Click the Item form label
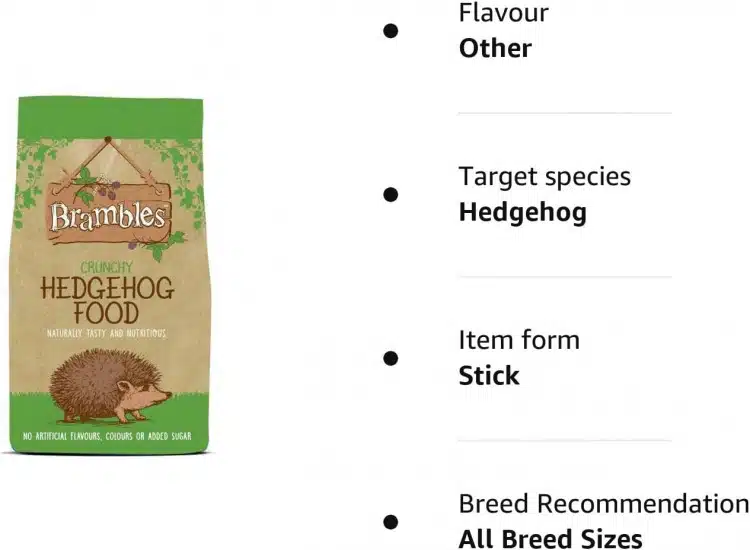The height and width of the screenshot is (550, 750). (x=519, y=341)
